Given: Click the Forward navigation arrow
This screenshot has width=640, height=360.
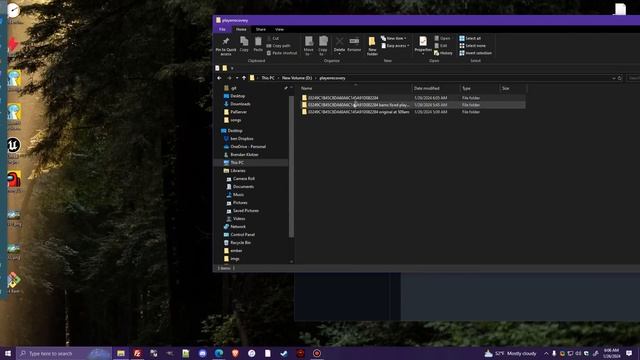Looking at the screenshot, I should (229, 78).
